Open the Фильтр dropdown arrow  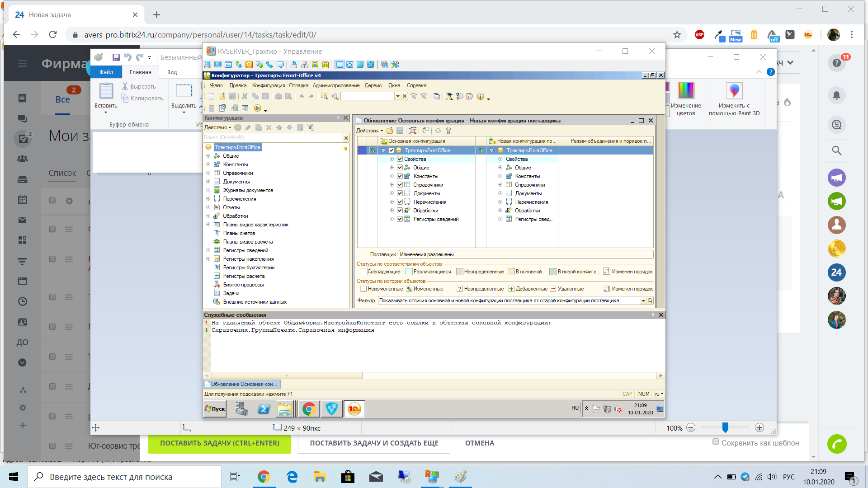tap(643, 301)
